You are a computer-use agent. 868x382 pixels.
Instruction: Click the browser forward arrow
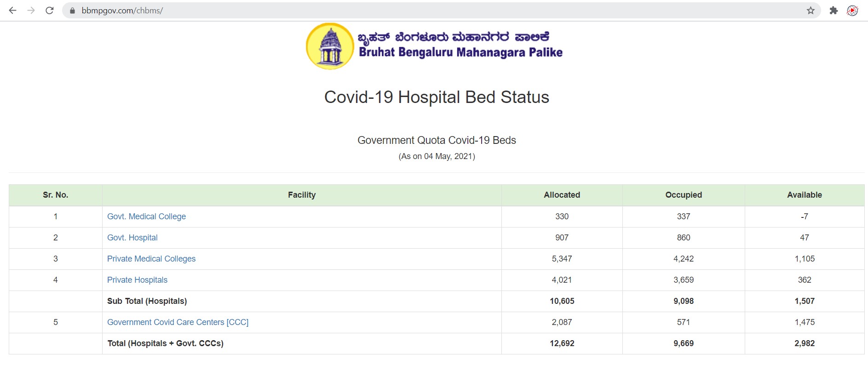point(31,10)
